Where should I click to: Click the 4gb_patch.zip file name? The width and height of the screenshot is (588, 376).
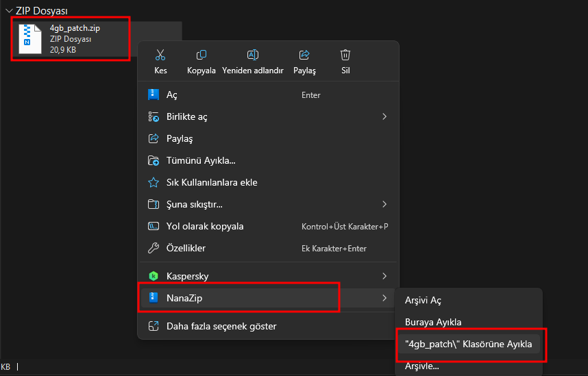coord(75,28)
